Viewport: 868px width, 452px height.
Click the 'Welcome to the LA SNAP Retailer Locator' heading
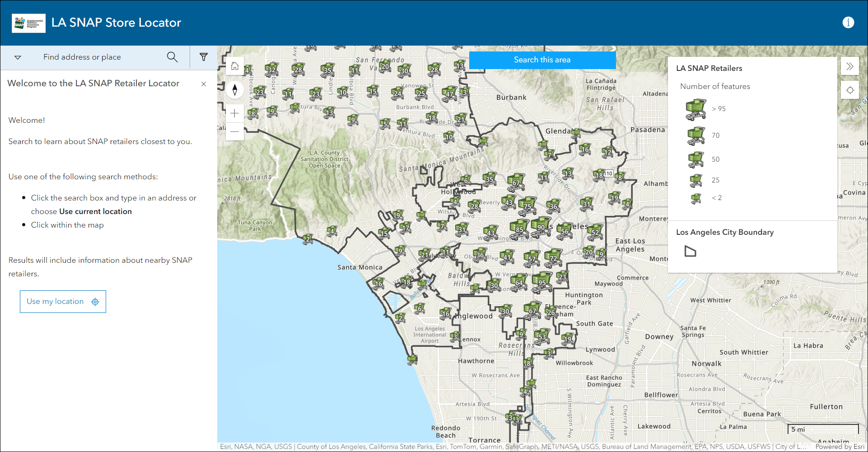tap(93, 84)
